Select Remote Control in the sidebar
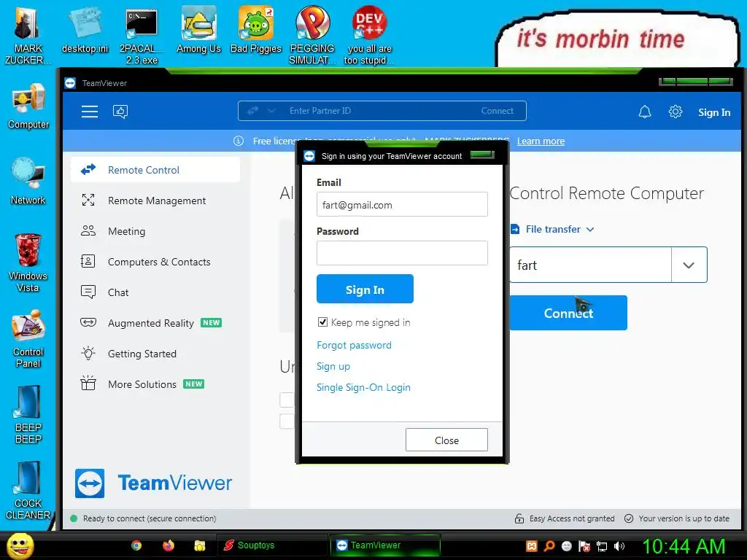The image size is (747, 560). click(155, 170)
